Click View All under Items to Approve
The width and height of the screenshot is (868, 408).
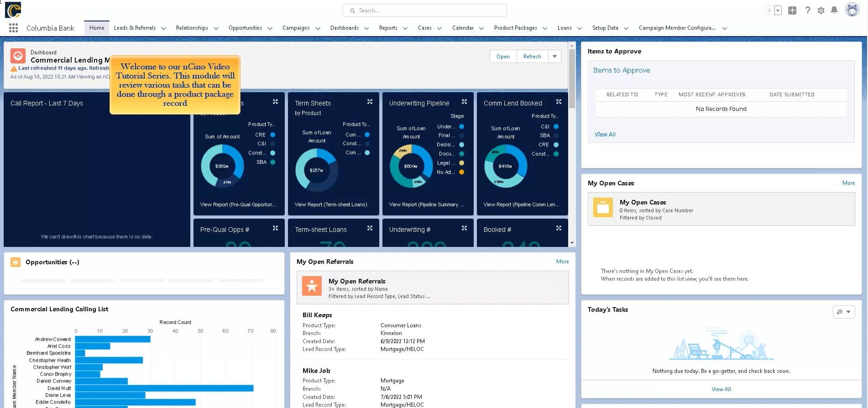[605, 134]
